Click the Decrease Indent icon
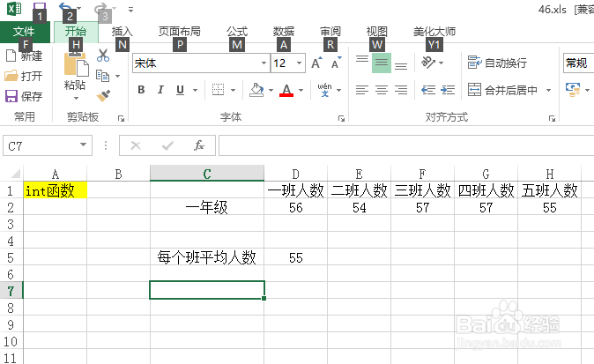594x364 pixels. 428,90
